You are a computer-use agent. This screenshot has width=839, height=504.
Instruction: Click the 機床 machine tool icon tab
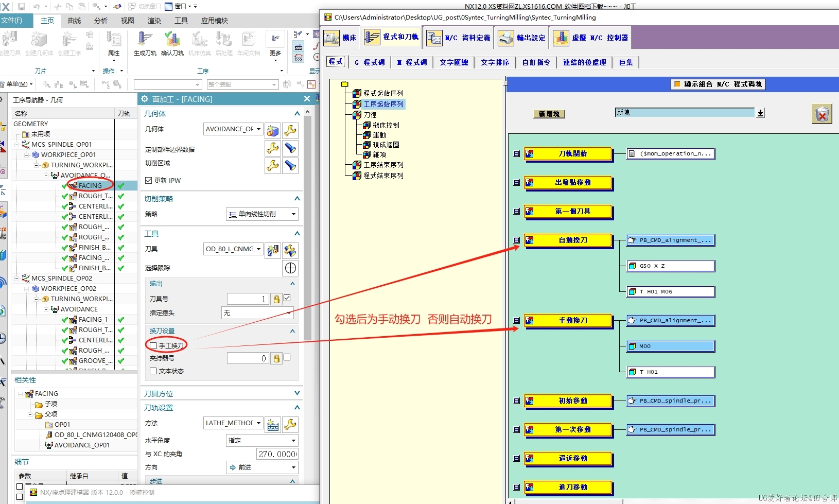[x=331, y=38]
